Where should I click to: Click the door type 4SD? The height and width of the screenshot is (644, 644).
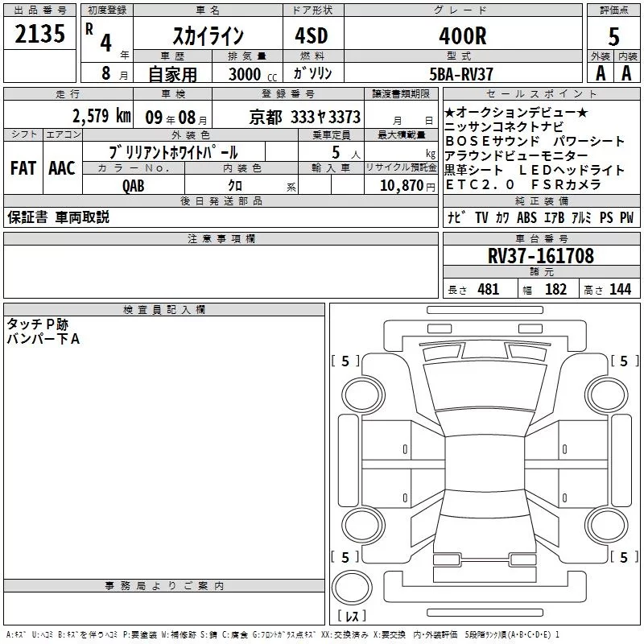click(312, 35)
